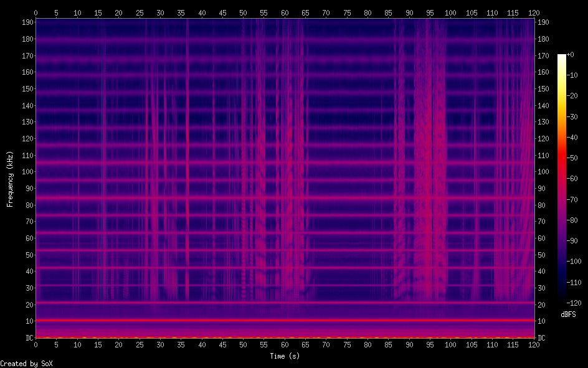Viewport: 588px width, 368px height.
Task: Select the 95 tick on the top time axis
Action: pyautogui.click(x=430, y=12)
